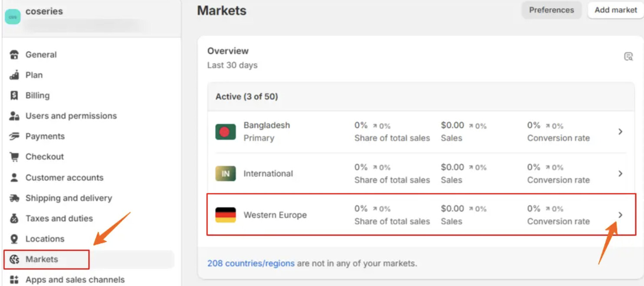Expand the Bangladesh market row chevron

620,132
